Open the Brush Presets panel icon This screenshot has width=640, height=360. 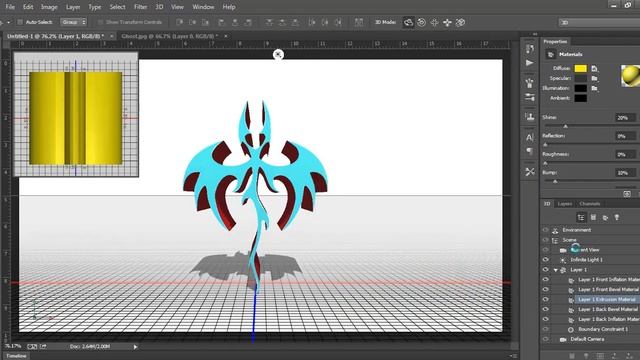(x=530, y=83)
